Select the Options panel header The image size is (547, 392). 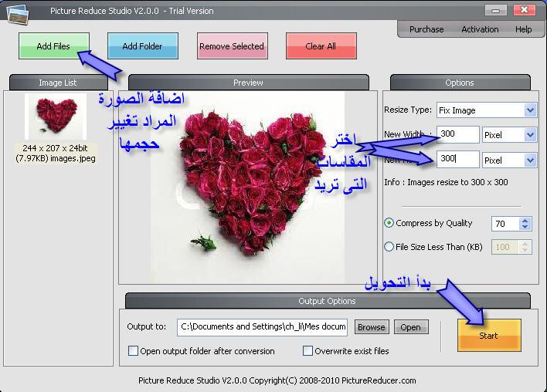460,83
